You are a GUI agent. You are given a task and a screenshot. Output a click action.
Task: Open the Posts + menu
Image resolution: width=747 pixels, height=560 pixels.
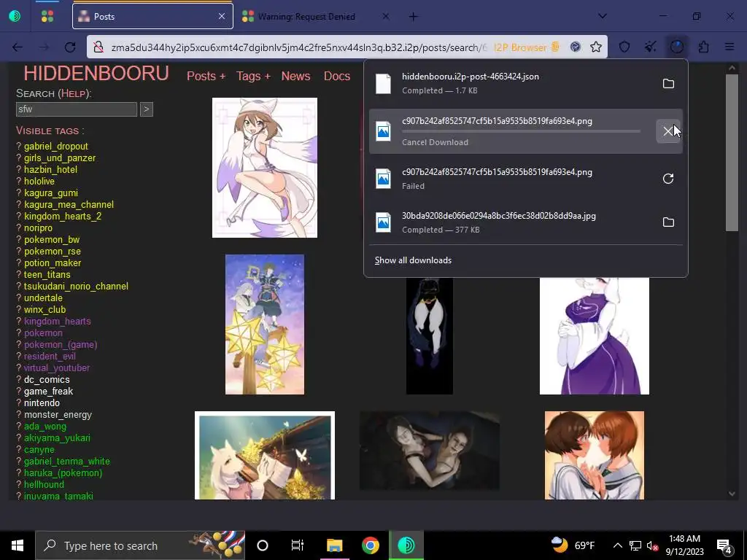pos(206,76)
